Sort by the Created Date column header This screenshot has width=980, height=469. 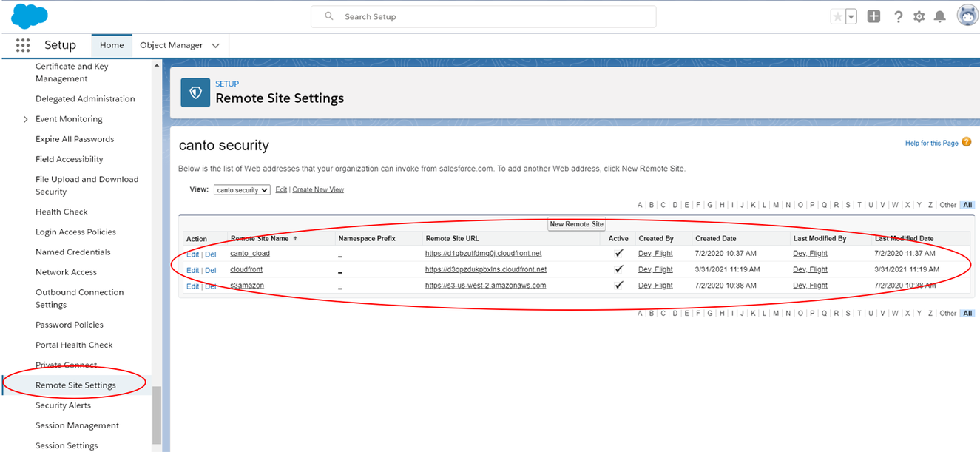715,239
